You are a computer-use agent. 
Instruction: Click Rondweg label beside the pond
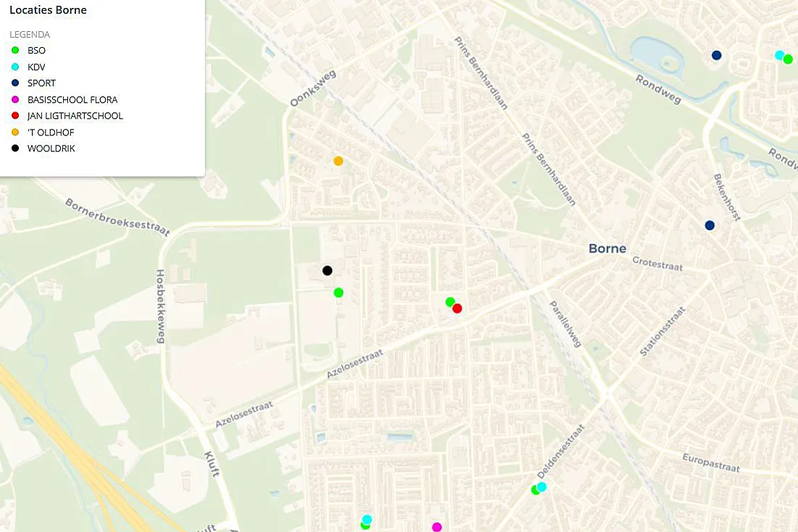[658, 90]
